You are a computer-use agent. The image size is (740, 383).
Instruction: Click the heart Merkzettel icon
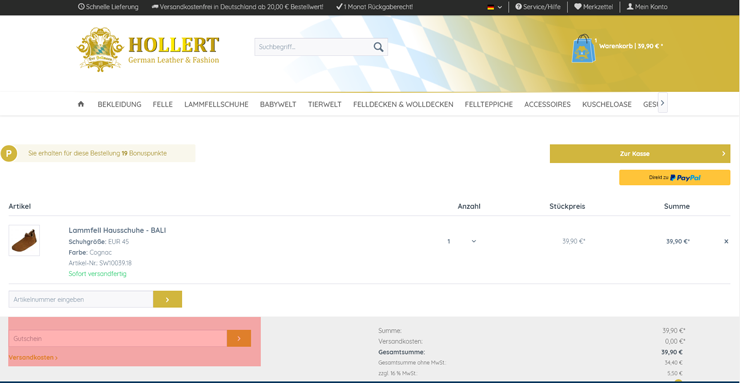tap(578, 7)
